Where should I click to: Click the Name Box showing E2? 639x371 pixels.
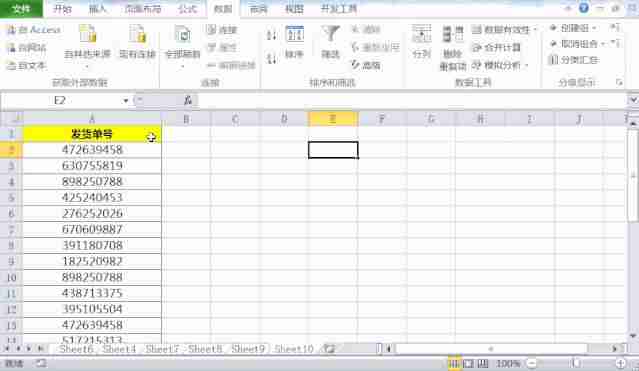(61, 101)
